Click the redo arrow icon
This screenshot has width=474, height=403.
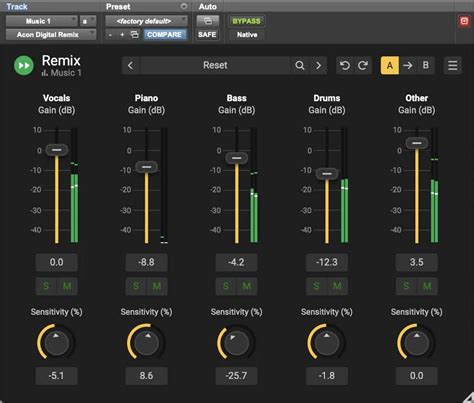tap(363, 65)
